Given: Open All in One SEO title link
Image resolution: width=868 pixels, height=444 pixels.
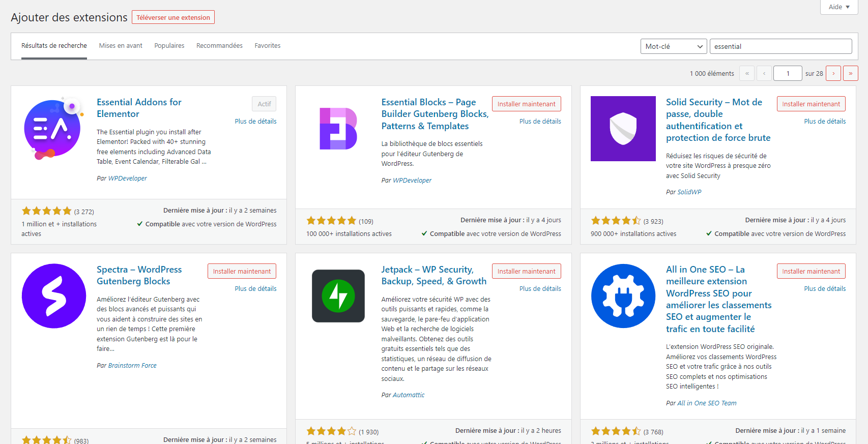Looking at the screenshot, I should tap(718, 299).
